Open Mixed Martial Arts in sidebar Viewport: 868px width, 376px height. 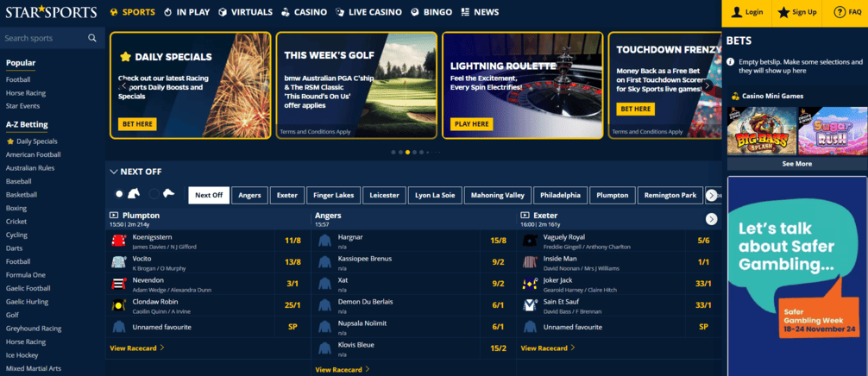tap(33, 368)
